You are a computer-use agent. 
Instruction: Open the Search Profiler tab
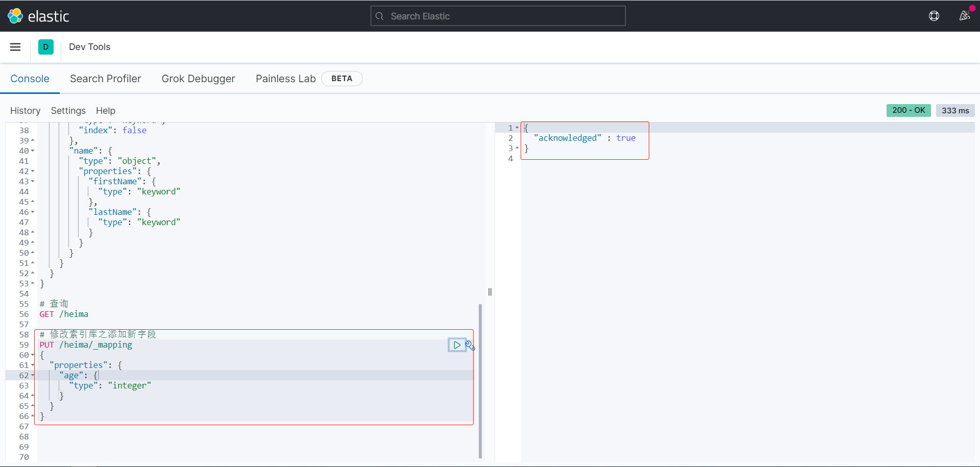pos(106,79)
